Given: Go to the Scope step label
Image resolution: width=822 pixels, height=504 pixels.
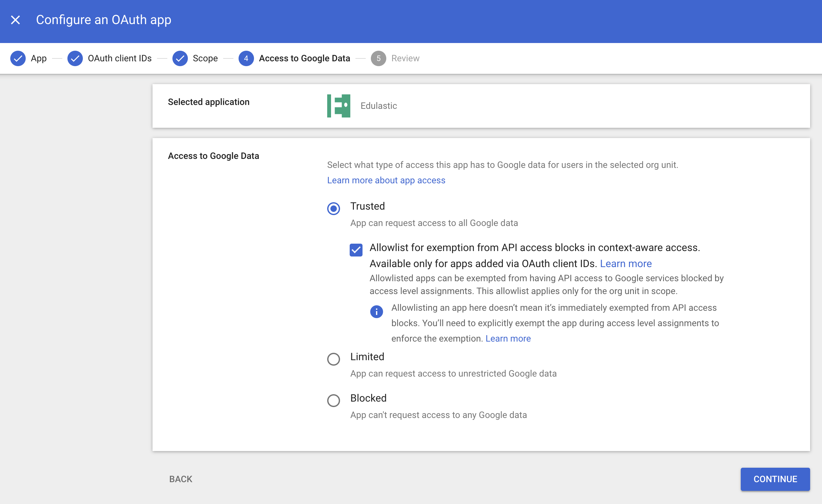Looking at the screenshot, I should tap(205, 58).
